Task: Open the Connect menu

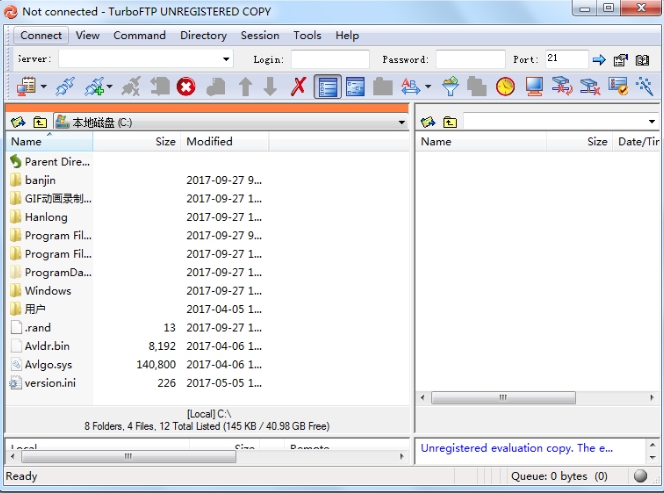Action: pyautogui.click(x=41, y=35)
